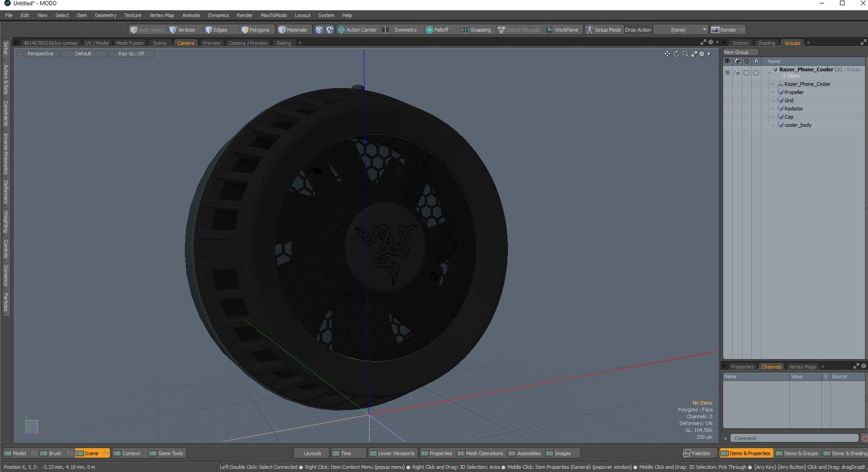Open the File menu
This screenshot has height=472, width=868.
(x=9, y=15)
